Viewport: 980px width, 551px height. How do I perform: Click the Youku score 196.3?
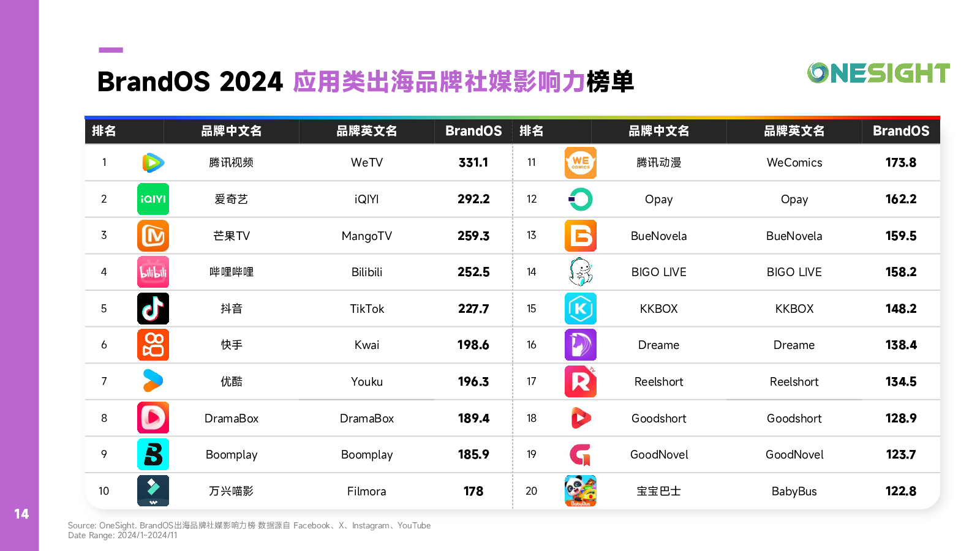click(x=473, y=381)
